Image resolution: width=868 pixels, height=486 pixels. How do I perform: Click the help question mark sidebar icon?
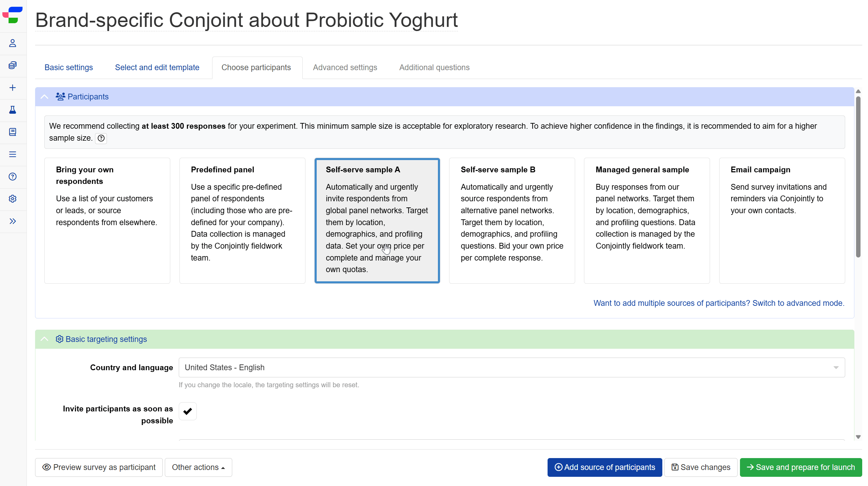click(13, 177)
